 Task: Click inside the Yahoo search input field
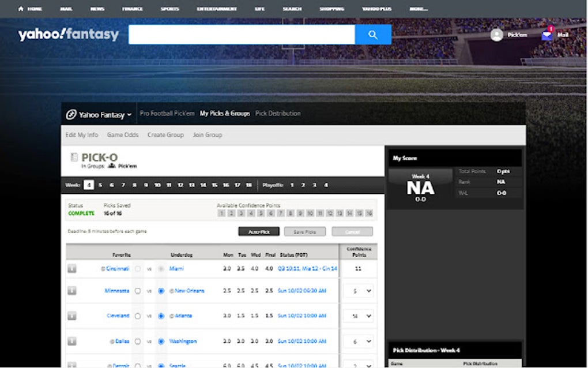(242, 35)
